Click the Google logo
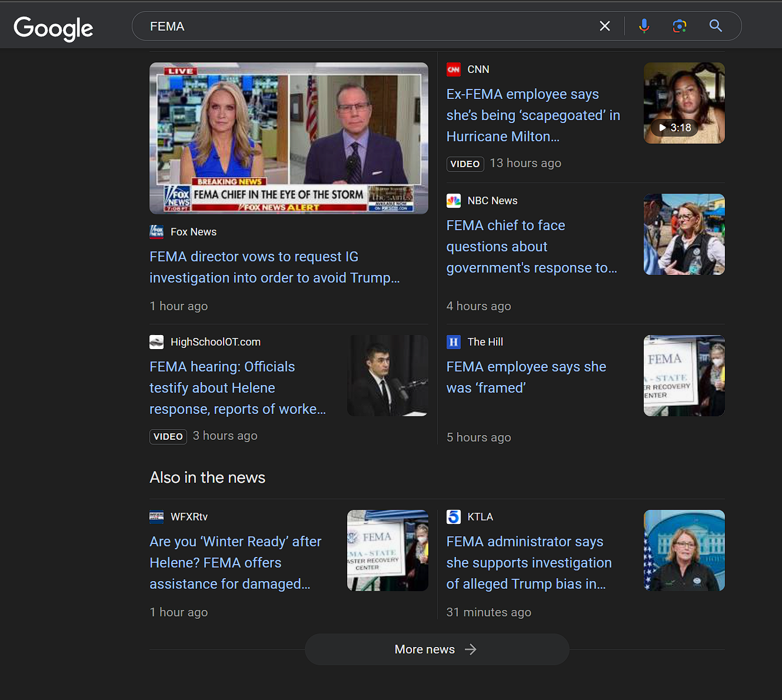 [x=54, y=28]
